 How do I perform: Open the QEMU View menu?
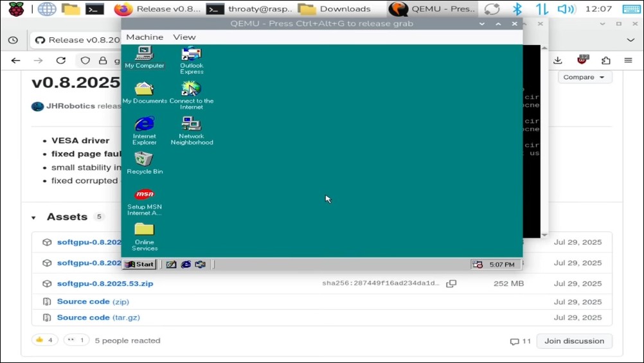click(x=184, y=37)
